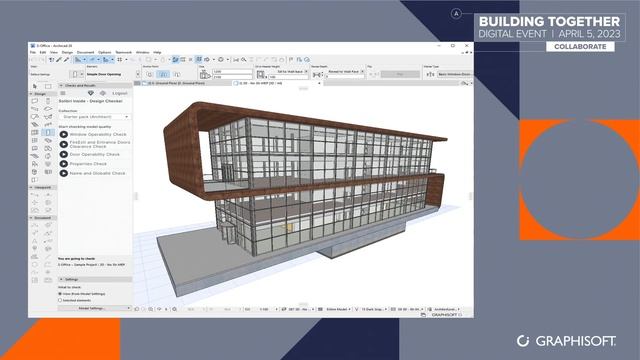Open the Help menu

pyautogui.click(x=157, y=52)
